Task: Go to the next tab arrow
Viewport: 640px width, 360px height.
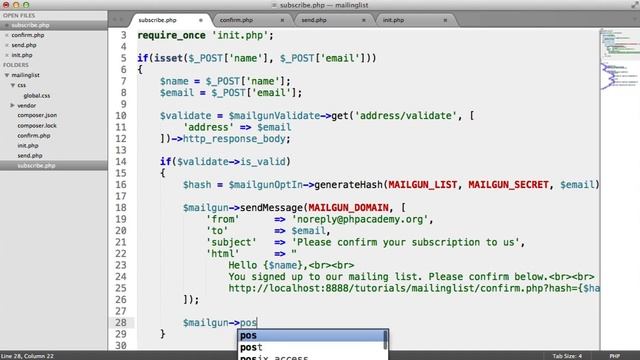Action: coord(121,20)
